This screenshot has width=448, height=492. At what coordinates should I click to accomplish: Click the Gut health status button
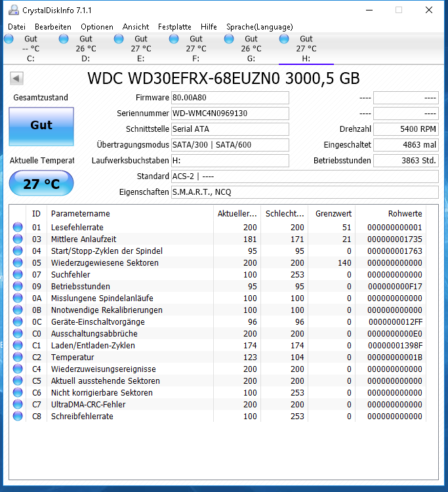pyautogui.click(x=41, y=126)
